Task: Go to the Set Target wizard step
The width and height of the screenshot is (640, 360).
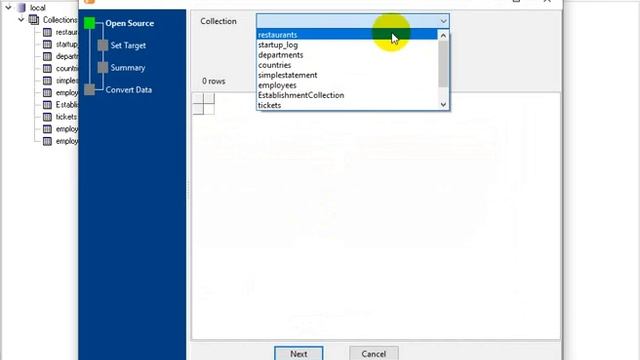Action: coord(128,45)
